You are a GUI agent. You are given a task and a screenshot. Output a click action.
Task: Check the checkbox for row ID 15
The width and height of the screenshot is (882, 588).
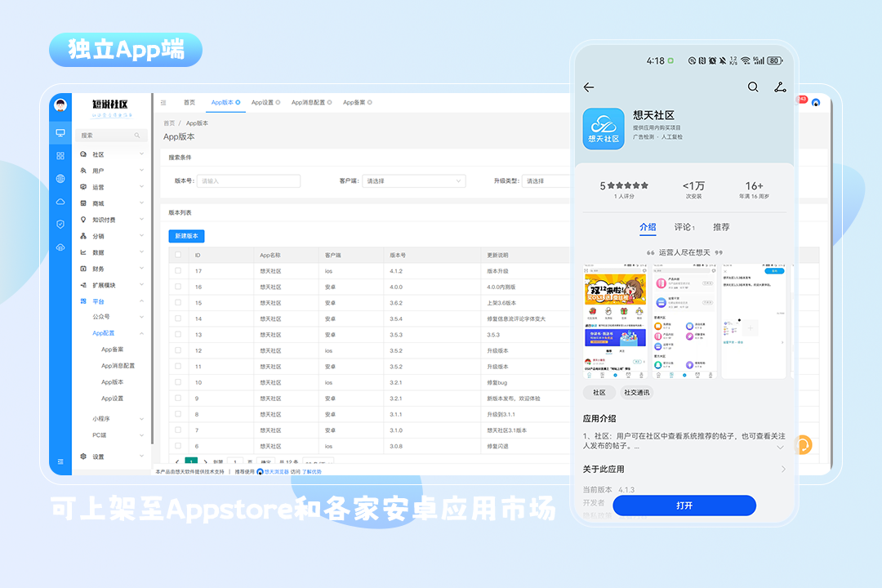click(x=178, y=303)
